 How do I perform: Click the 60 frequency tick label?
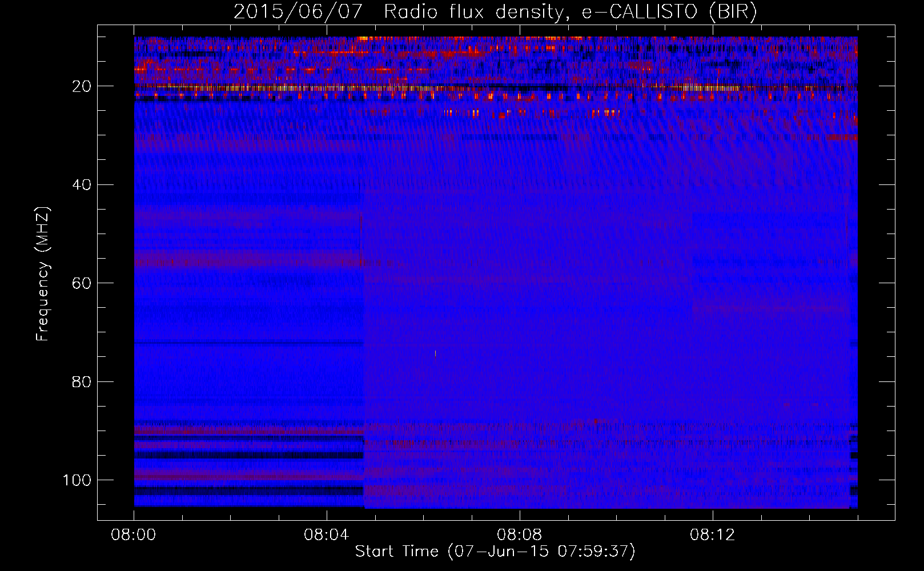coord(82,283)
